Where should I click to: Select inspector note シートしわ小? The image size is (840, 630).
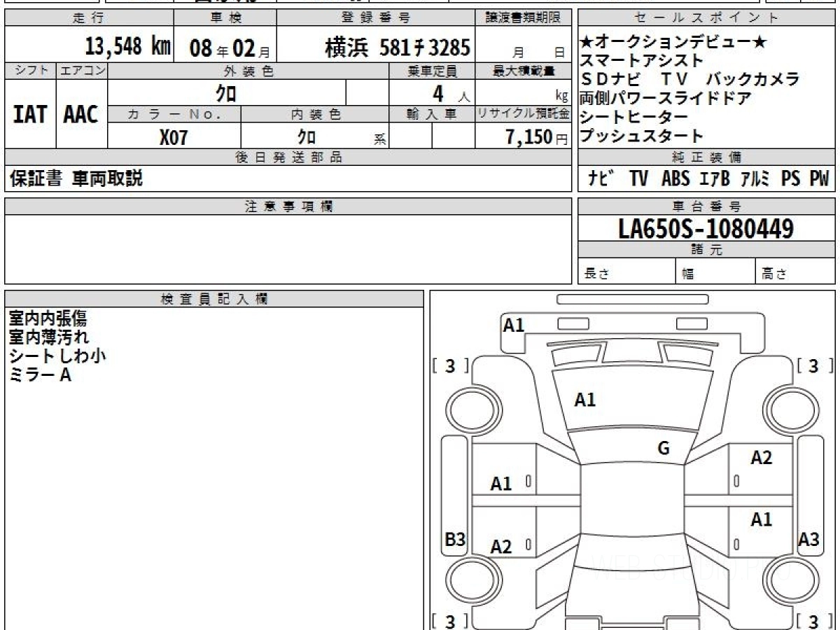[x=57, y=356]
